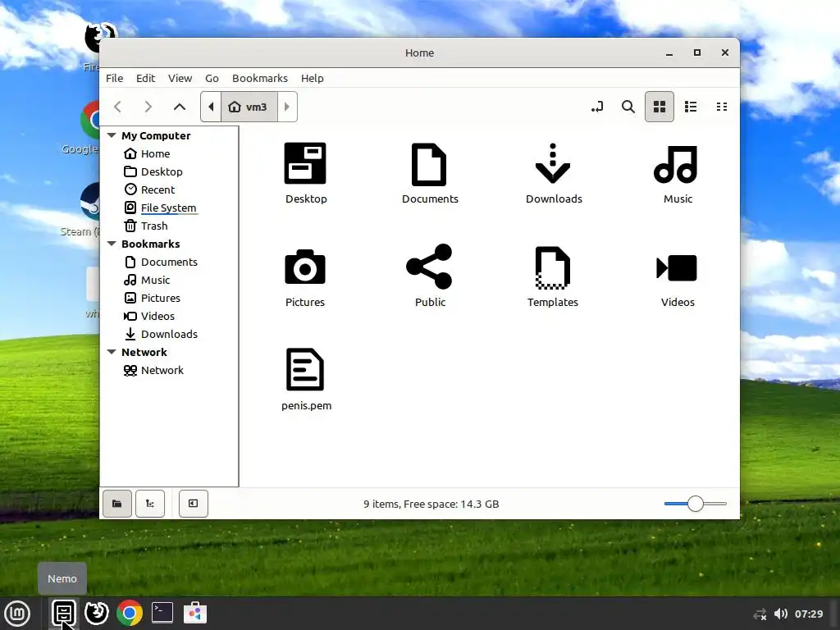This screenshot has height=630, width=840.
Task: Hide the sidebar with status bar button
Action: tap(193, 504)
